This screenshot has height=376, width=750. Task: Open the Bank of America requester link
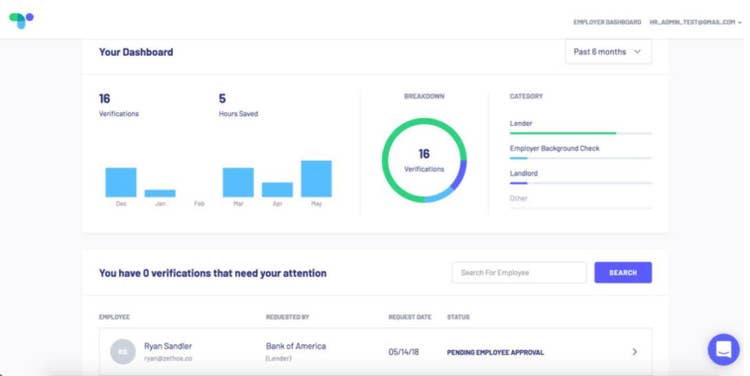[296, 346]
